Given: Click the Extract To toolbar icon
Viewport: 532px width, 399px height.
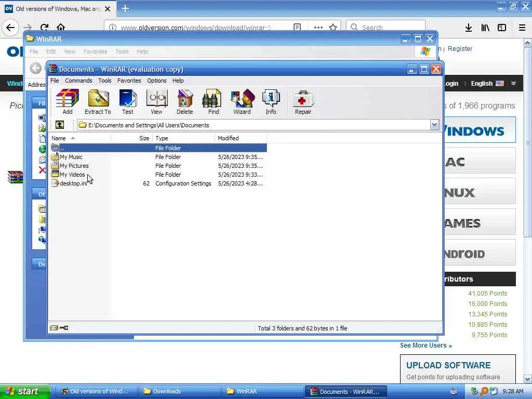Looking at the screenshot, I should (98, 101).
